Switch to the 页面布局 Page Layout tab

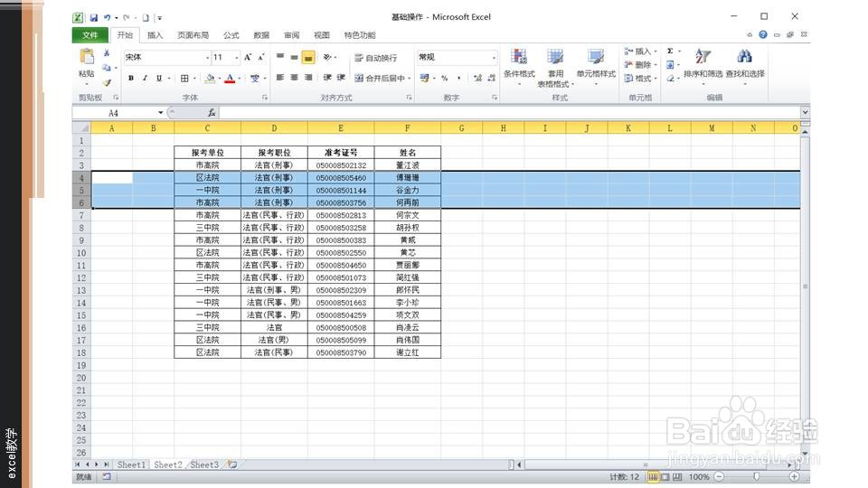tap(193, 35)
